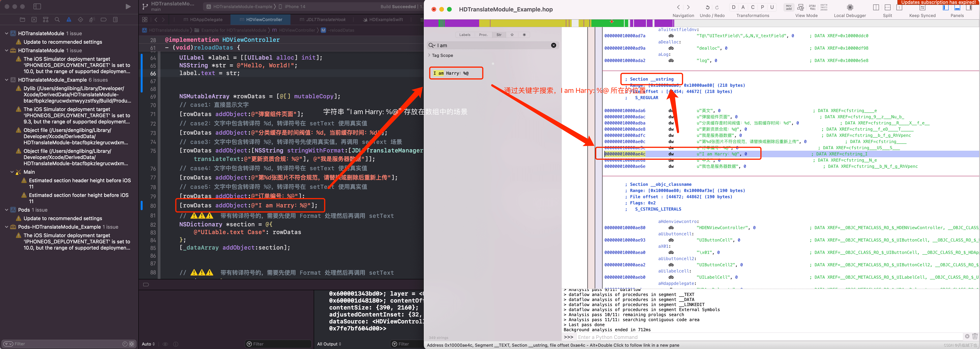
Task: Switch to control flow graph view mode
Action: [x=800, y=7]
